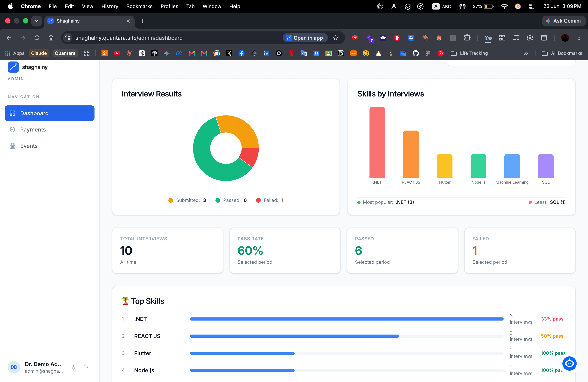Open the Apps bookmarks shortcut
588x382 pixels.
click(x=15, y=53)
